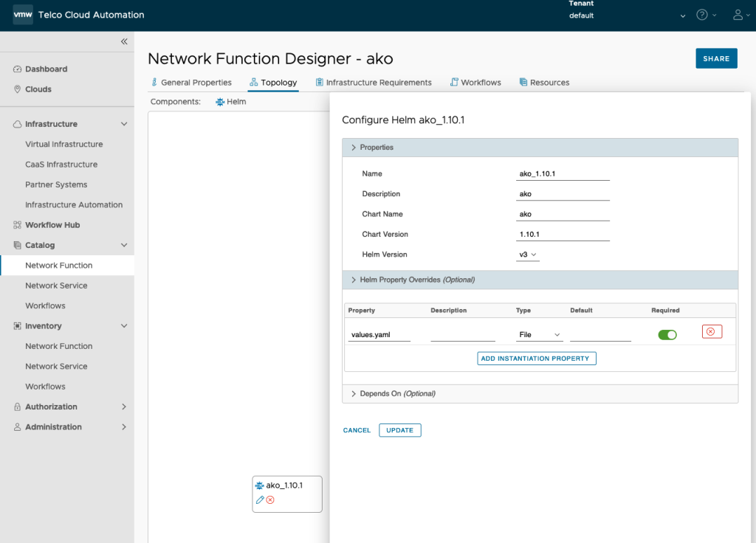Screen dimensions: 756x543
Task: Collapse the Catalog sidebar section
Action: point(124,245)
